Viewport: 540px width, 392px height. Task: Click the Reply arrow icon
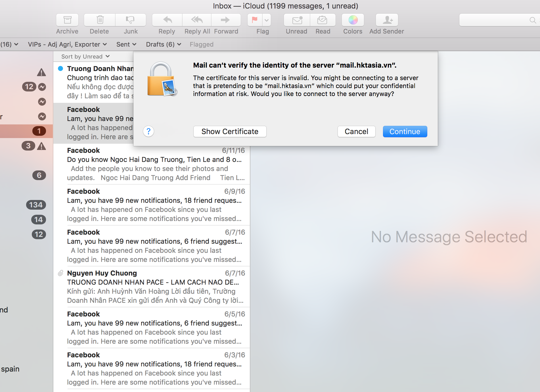(167, 20)
